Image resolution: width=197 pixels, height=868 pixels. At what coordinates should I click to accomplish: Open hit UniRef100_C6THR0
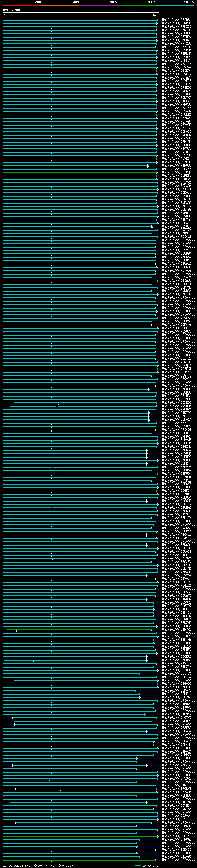tap(176, 37)
